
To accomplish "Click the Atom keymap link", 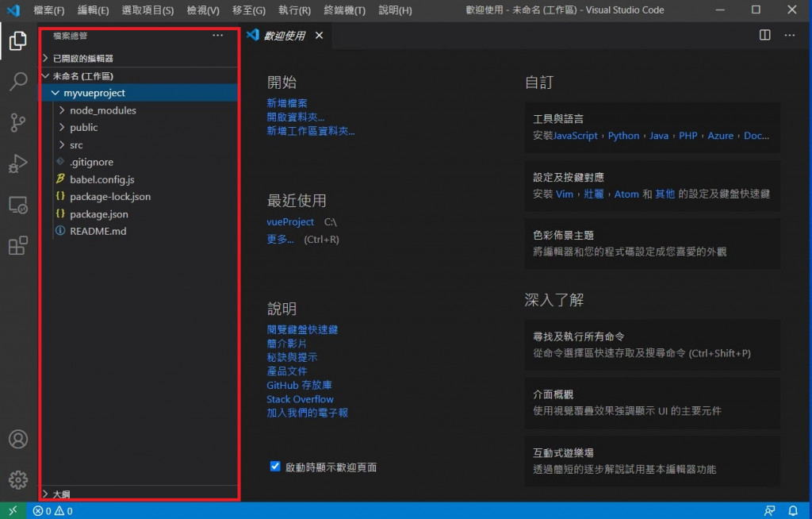I will point(626,194).
